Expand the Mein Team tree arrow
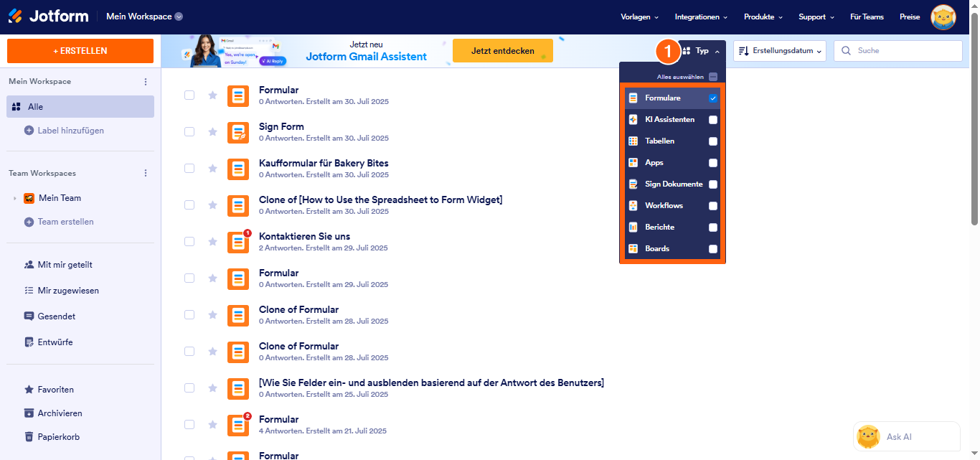The width and height of the screenshot is (980, 460). (15, 198)
